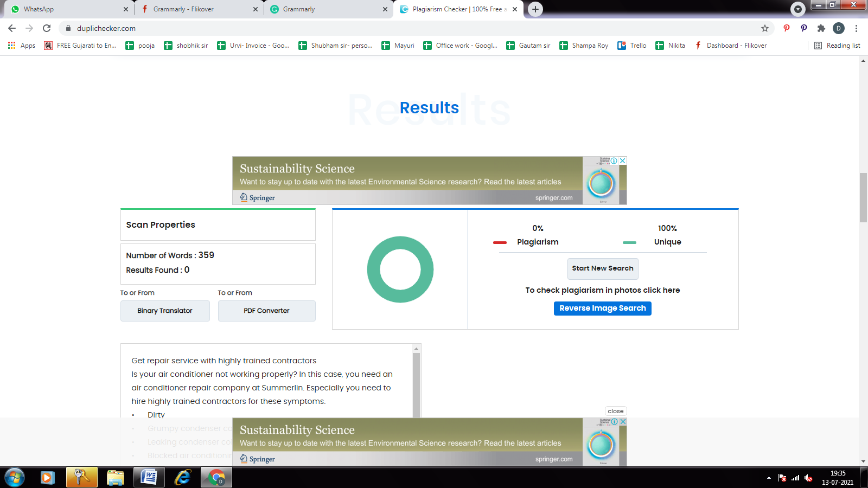868x488 pixels.
Task: Click the Start New Search button
Action: pos(603,268)
